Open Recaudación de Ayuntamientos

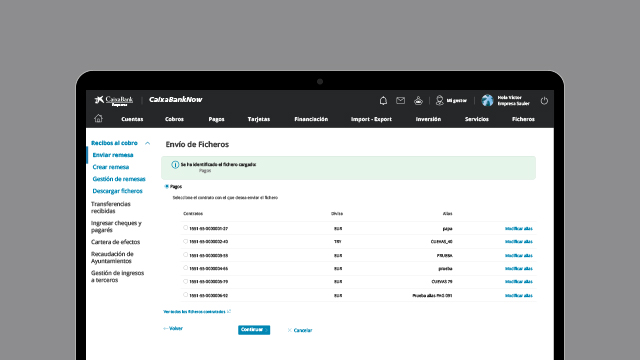click(112, 258)
